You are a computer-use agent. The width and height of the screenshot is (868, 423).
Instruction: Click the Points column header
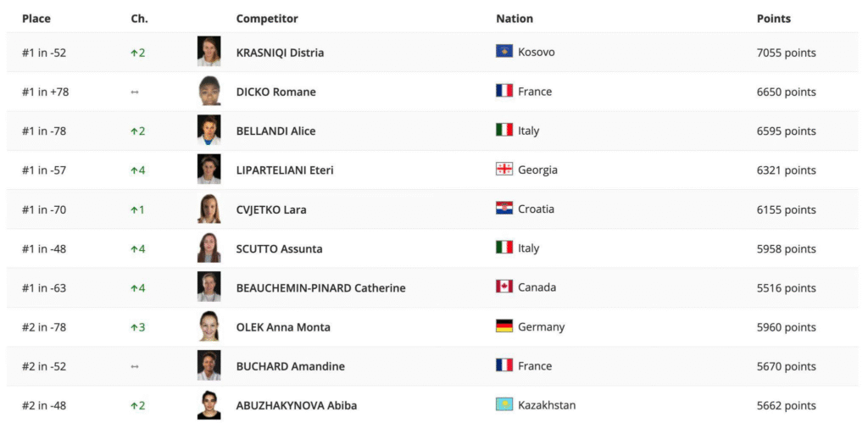[773, 19]
